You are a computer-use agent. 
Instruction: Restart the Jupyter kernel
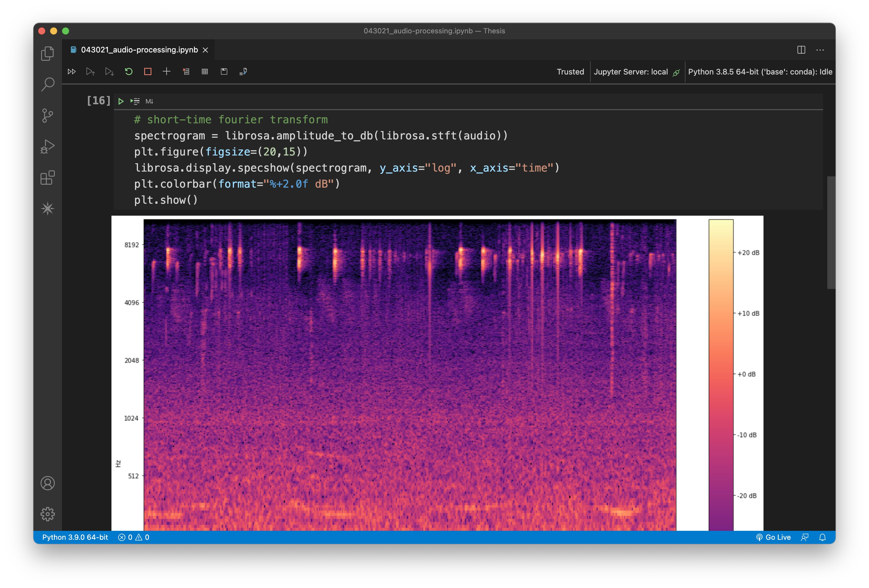[x=129, y=71]
